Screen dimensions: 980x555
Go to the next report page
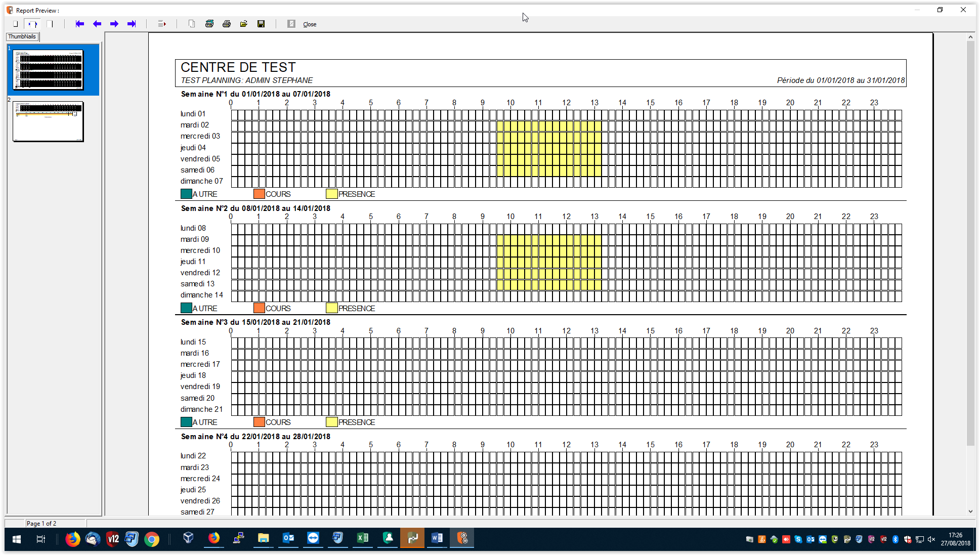point(114,24)
